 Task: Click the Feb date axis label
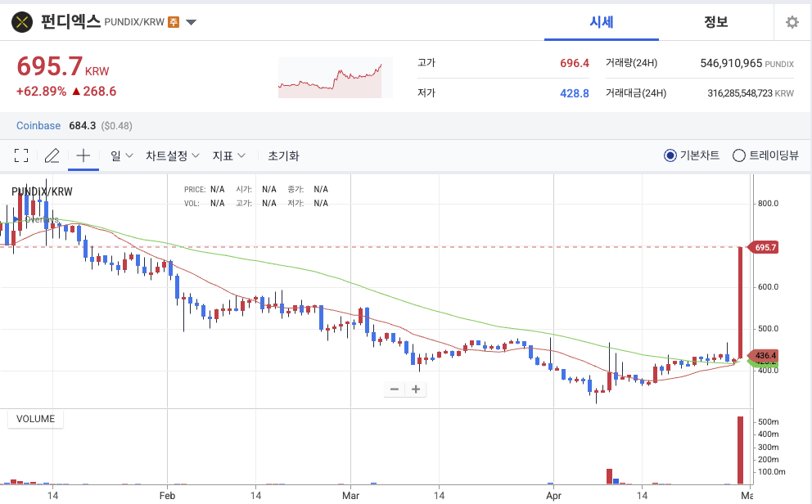click(167, 496)
